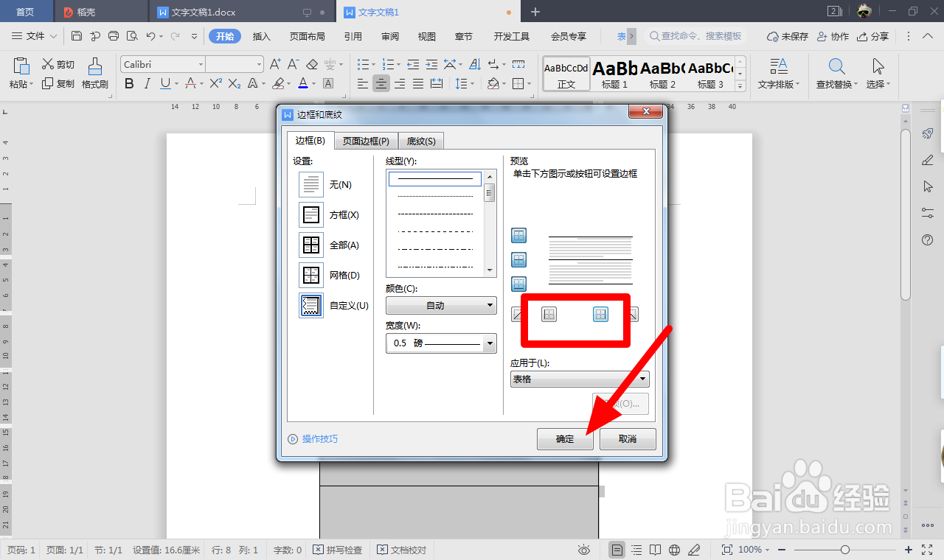Click the text highlight color button
Screen dimensions: 944x560
[x=278, y=84]
